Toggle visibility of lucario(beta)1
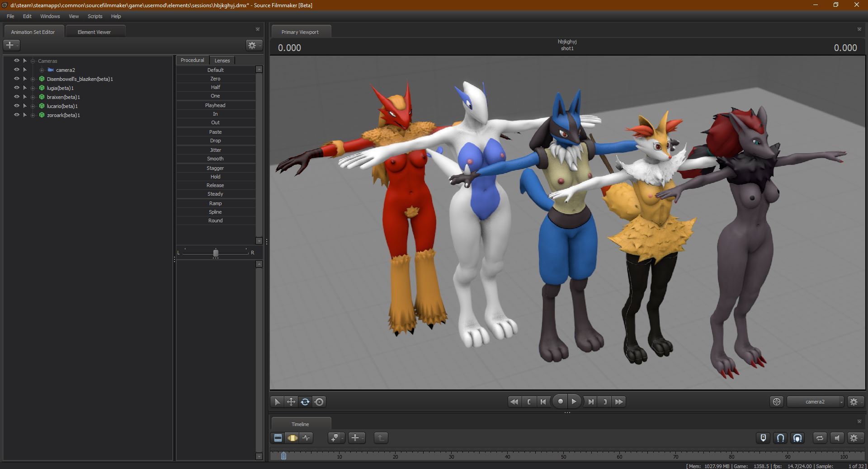The image size is (868, 469). [16, 106]
